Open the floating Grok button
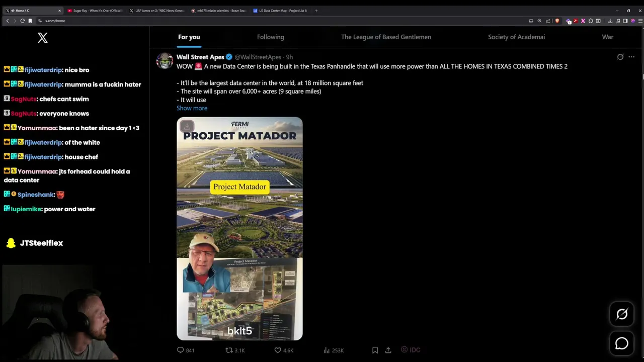The width and height of the screenshot is (644, 362). [622, 314]
